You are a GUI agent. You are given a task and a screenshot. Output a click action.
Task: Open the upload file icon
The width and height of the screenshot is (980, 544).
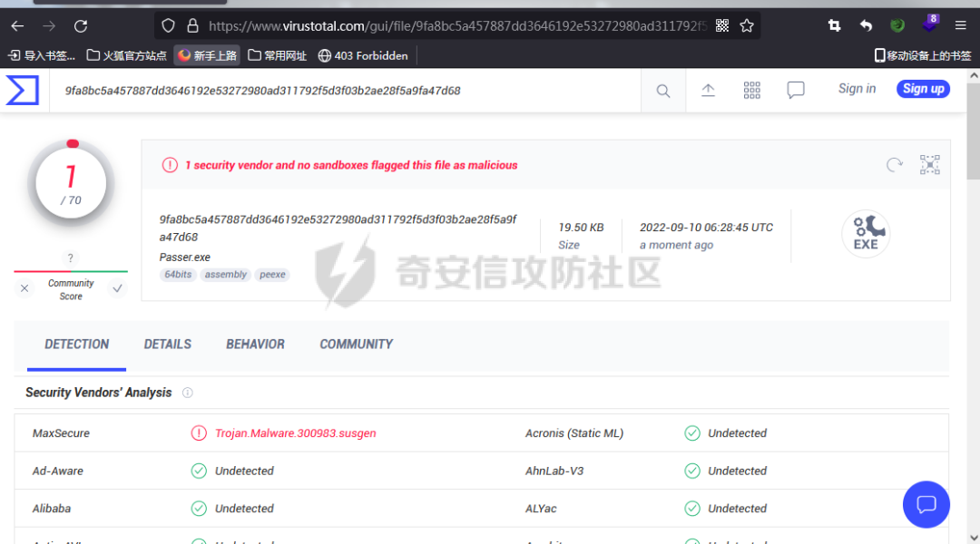tap(708, 91)
